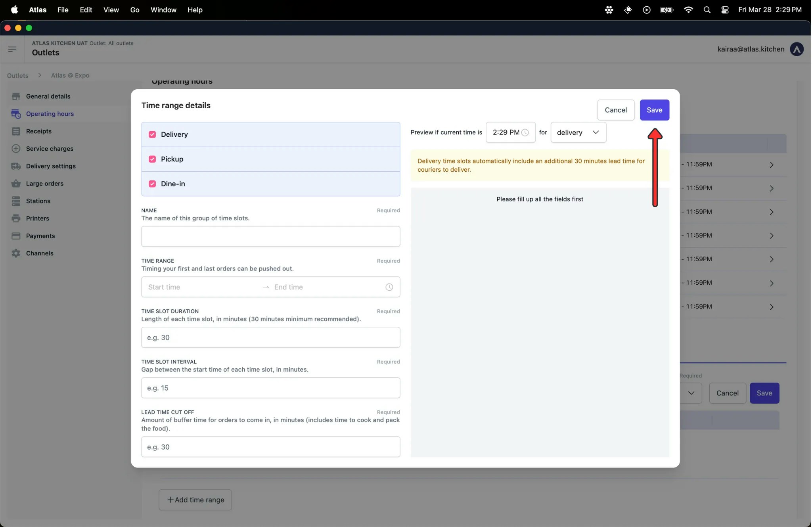The width and height of the screenshot is (812, 527).
Task: Expand the first 11:59PM row chevron
Action: click(771, 165)
